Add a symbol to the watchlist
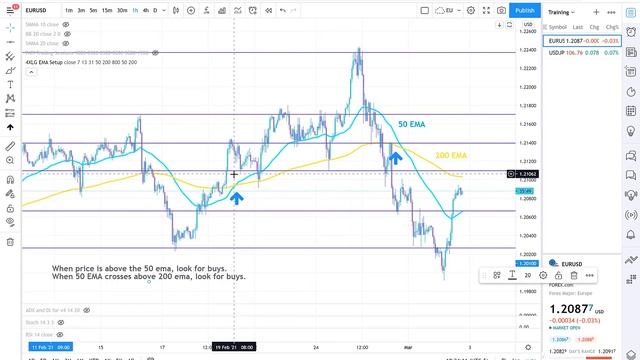Image resolution: width=640 pixels, height=360 pixels. coord(596,12)
